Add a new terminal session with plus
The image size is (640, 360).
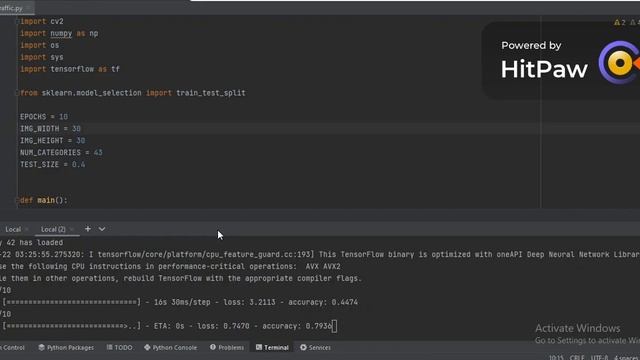[x=88, y=229]
